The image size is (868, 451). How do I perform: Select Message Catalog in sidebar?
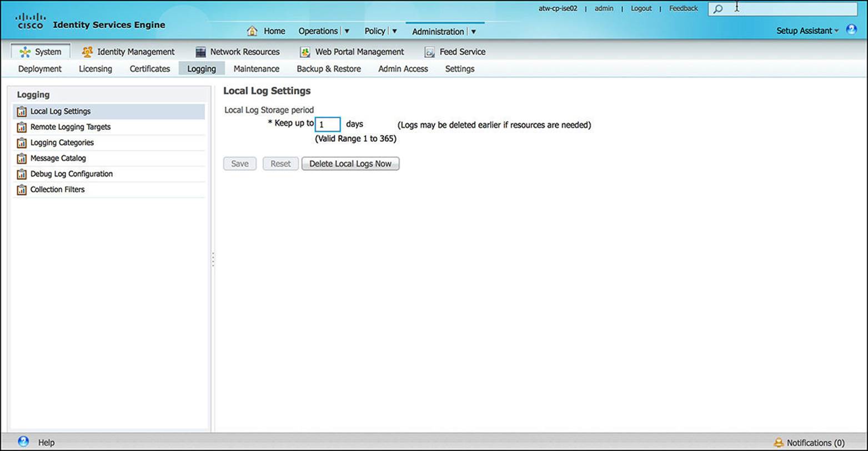[109, 158]
